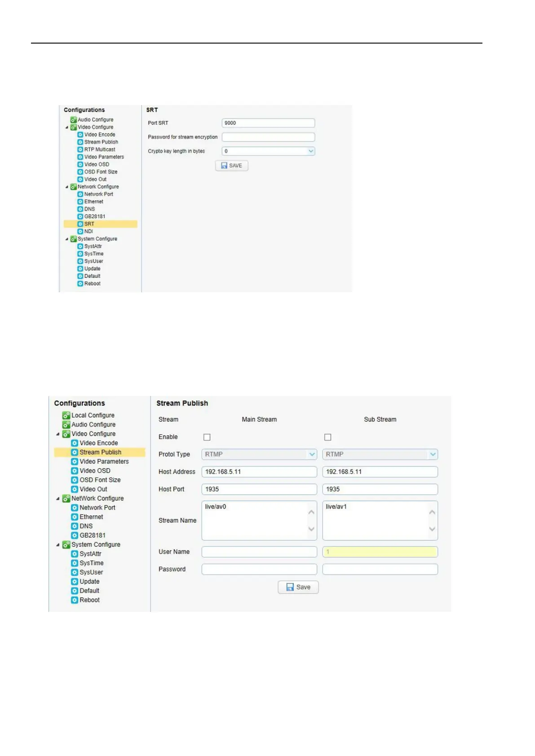Open Video Encode in lower tree
Image resolution: width=535 pixels, height=756 pixels.
click(x=99, y=443)
